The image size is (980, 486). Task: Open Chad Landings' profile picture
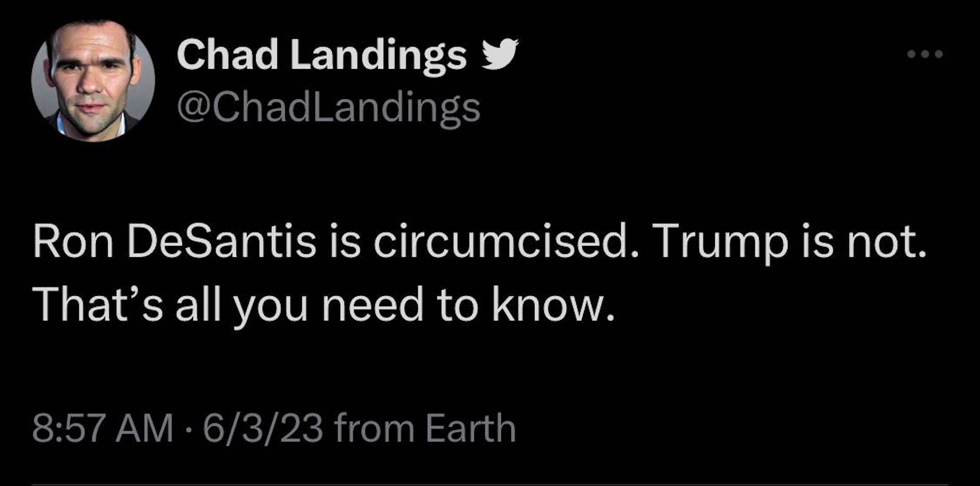tap(93, 80)
